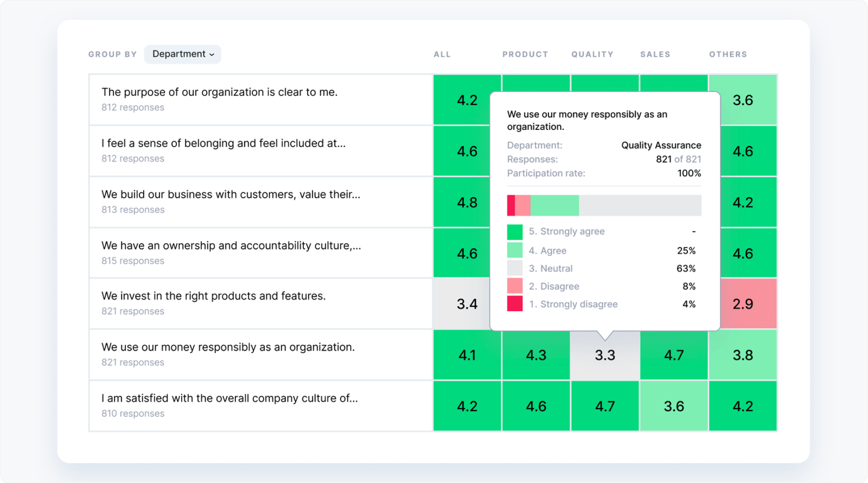Click the "1. Strongly disagree" red legend swatch
Viewport: 868px width, 483px height.
pyautogui.click(x=514, y=304)
